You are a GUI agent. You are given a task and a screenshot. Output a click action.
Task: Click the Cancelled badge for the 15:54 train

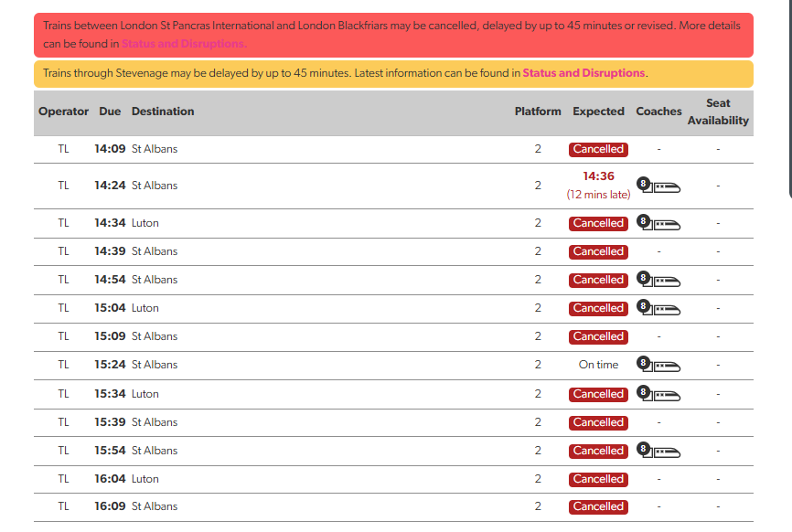(x=598, y=451)
